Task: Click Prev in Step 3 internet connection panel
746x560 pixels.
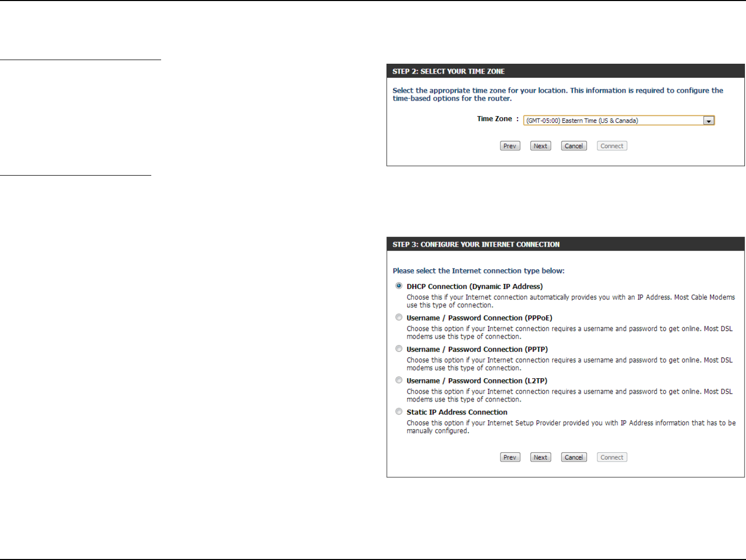Action: (x=510, y=457)
